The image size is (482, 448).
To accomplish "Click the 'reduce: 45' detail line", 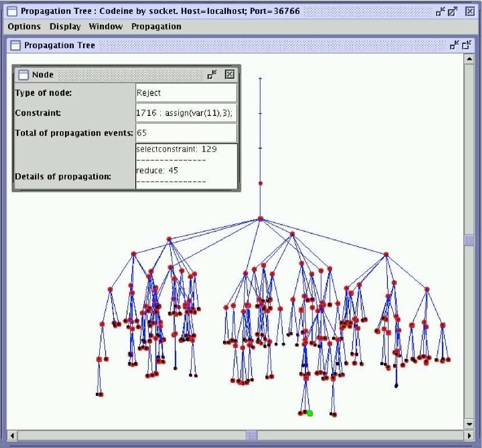I will 157,171.
